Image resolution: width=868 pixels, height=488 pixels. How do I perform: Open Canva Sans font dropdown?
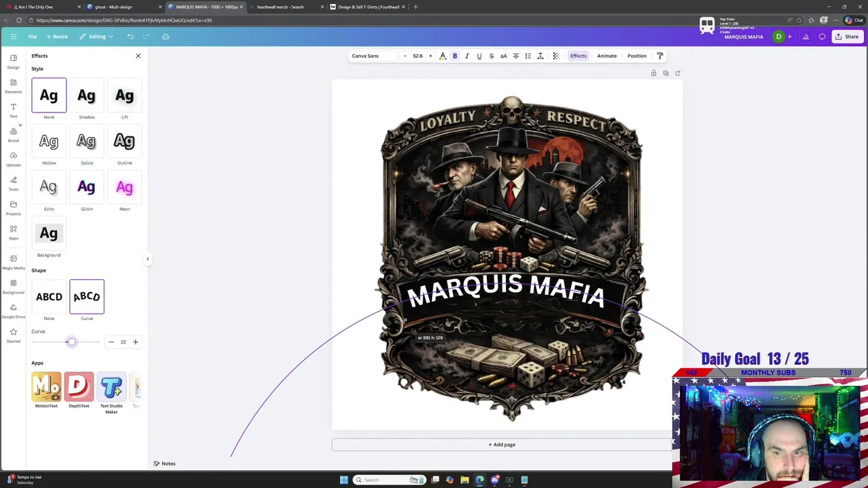(x=372, y=56)
